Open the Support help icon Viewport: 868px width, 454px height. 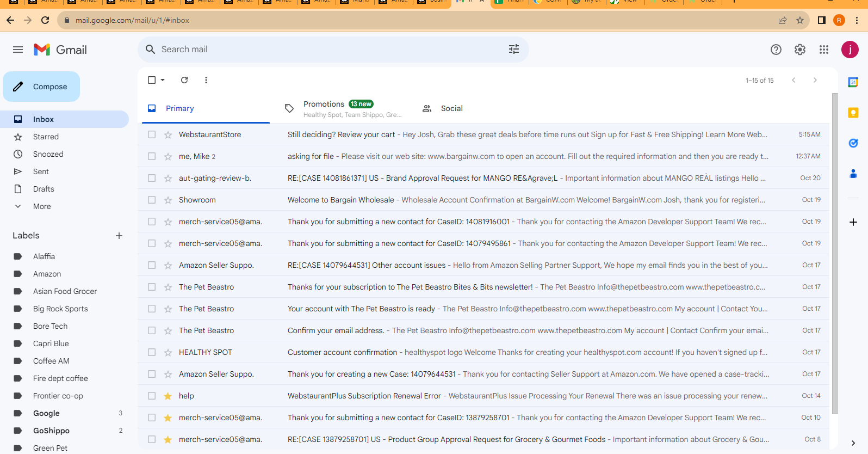point(776,50)
